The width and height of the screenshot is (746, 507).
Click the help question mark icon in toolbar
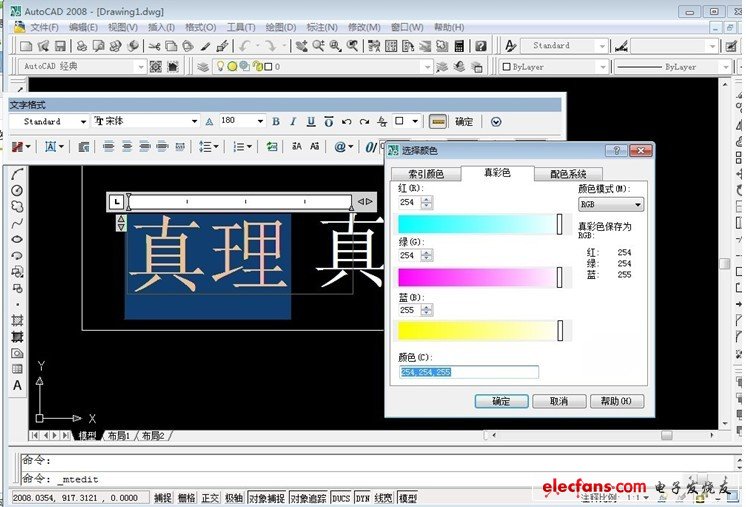(x=480, y=46)
